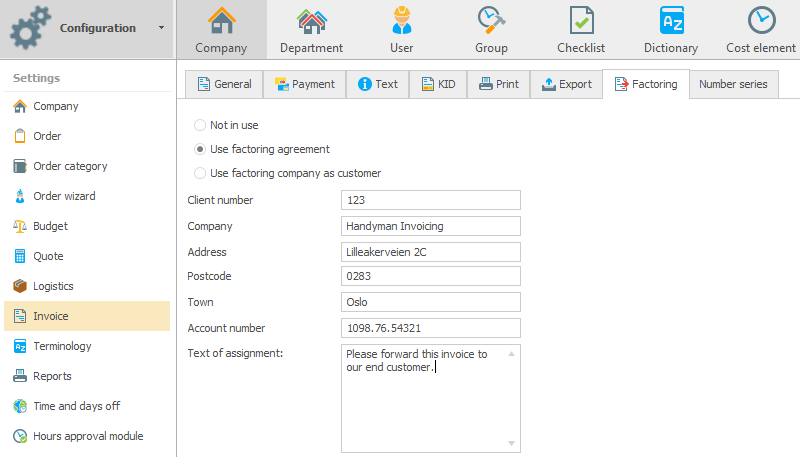Click the Terminology icon in sidebar
This screenshot has height=457, width=800.
pos(20,346)
